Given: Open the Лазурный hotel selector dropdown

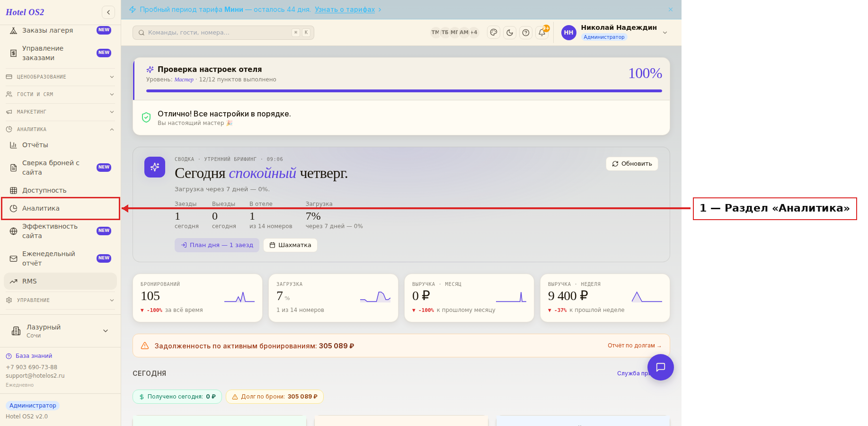Looking at the screenshot, I should [x=60, y=331].
